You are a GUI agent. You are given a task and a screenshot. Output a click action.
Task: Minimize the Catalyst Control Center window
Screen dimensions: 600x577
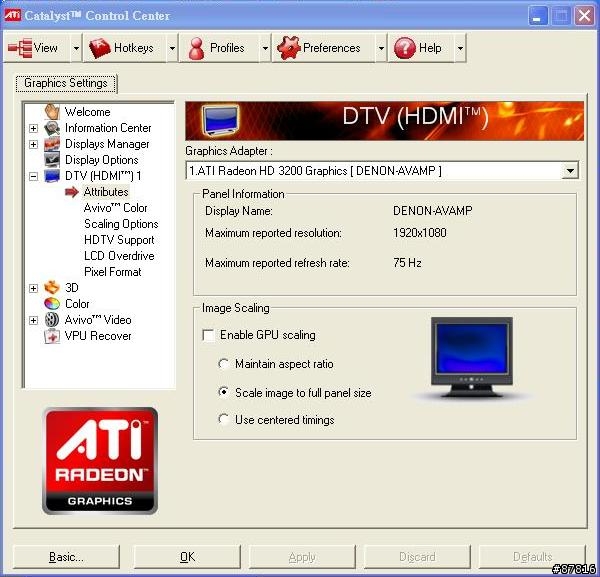click(x=537, y=16)
